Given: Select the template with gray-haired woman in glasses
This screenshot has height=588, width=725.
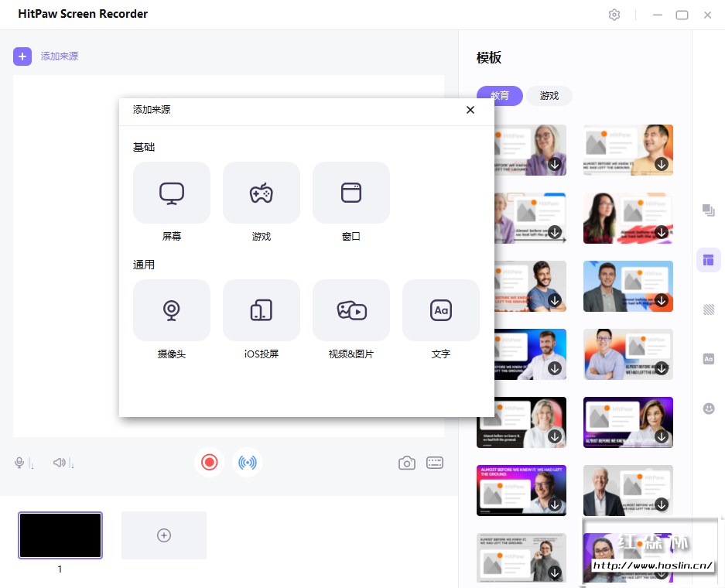Looking at the screenshot, I should pyautogui.click(x=530, y=150).
